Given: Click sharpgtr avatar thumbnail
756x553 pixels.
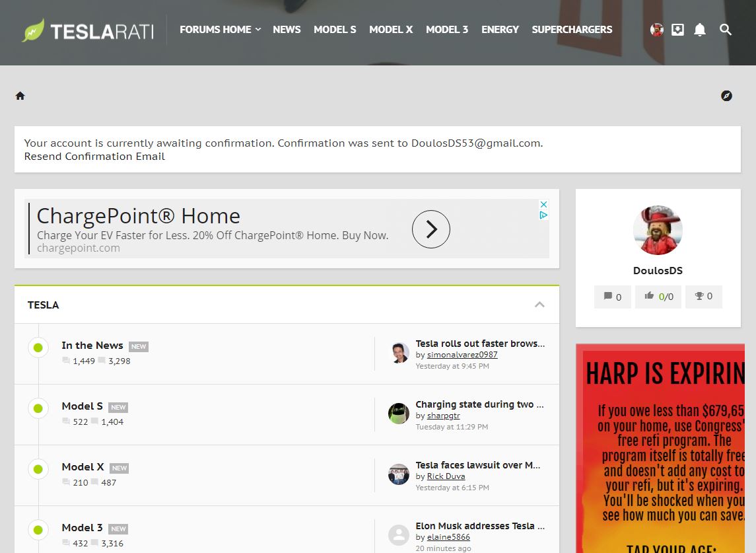Looking at the screenshot, I should (x=399, y=414).
